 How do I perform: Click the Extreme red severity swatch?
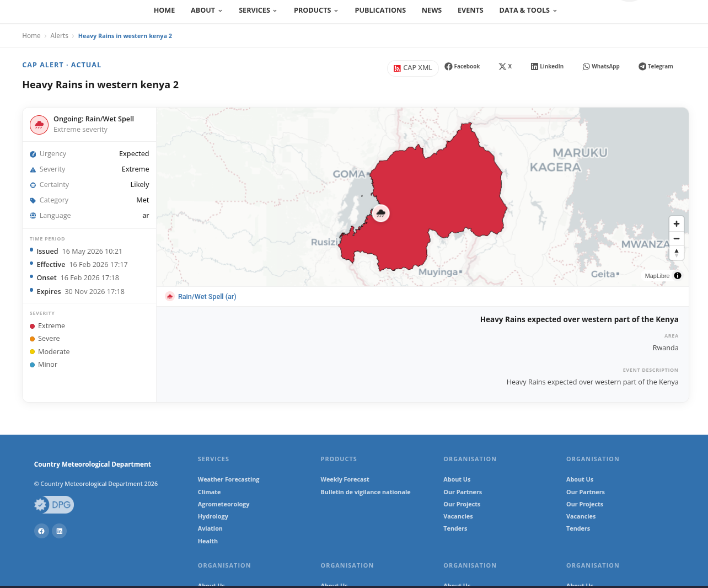pos(33,326)
